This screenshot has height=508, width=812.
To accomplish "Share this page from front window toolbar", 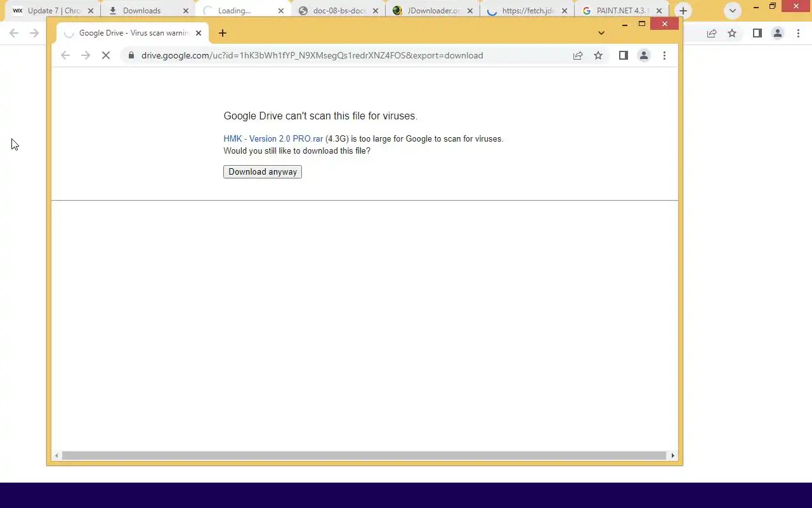I will (578, 55).
